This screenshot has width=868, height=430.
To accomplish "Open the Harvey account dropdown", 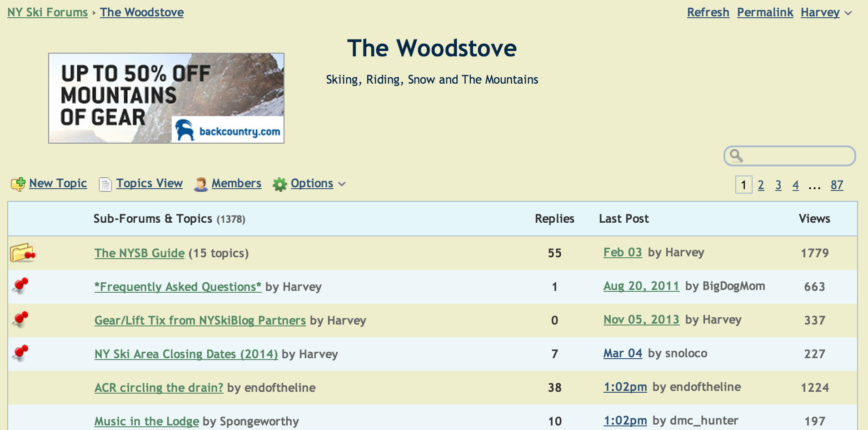I will pos(820,12).
